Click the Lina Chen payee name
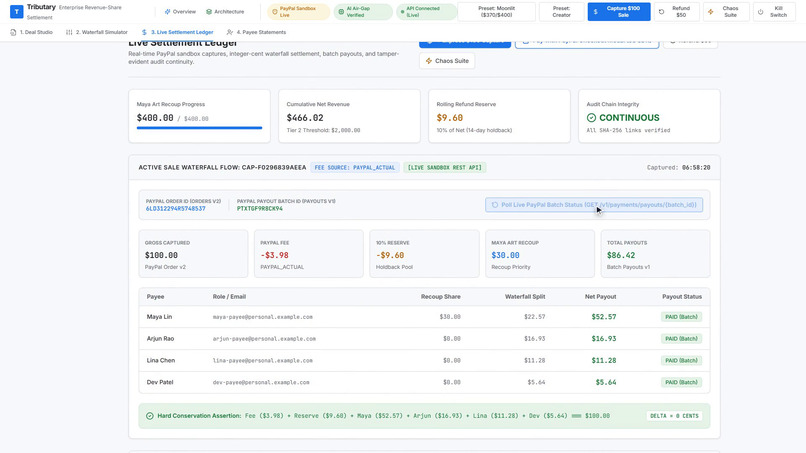The height and width of the screenshot is (453, 806). pos(161,360)
